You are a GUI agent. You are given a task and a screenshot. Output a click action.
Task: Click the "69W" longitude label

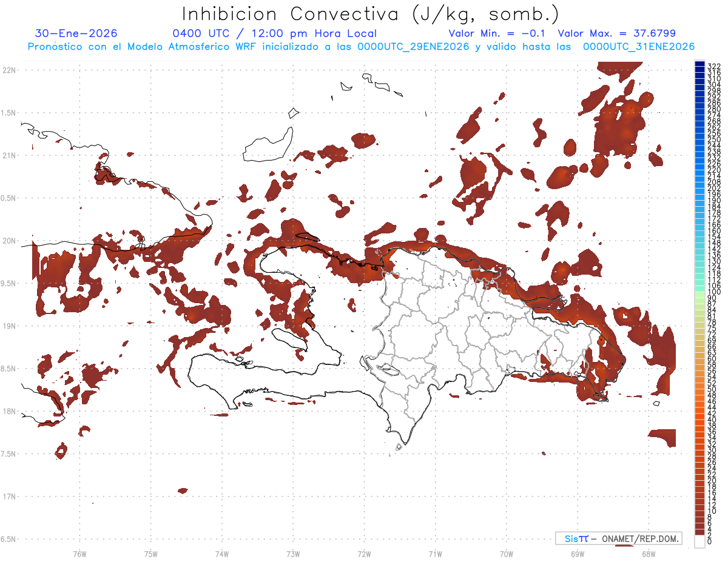click(x=578, y=553)
